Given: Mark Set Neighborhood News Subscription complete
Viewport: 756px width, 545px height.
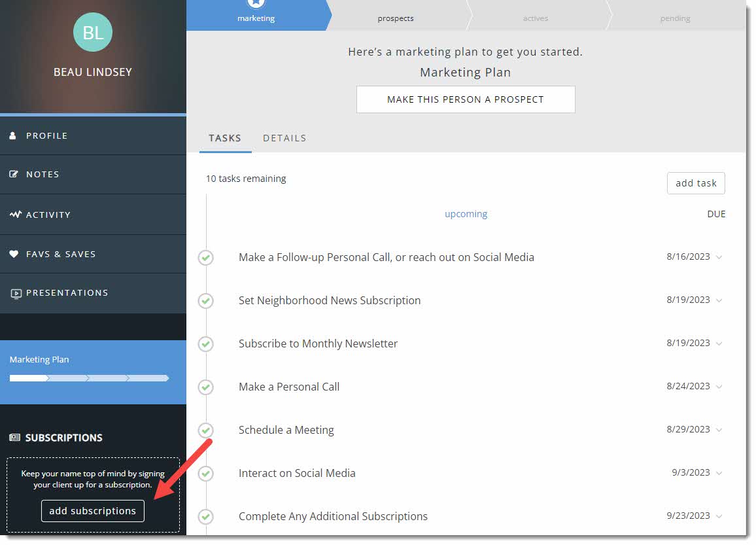Looking at the screenshot, I should (x=206, y=301).
